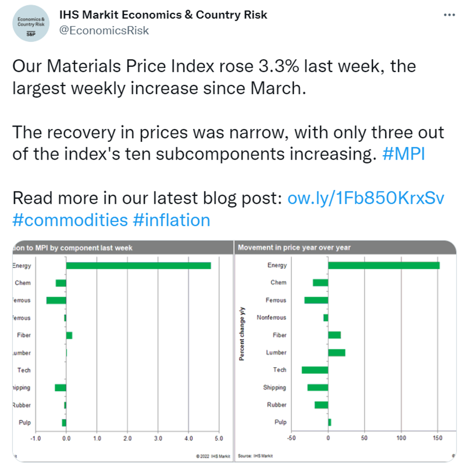Viewport: 469px width, 476px height.
Task: Click the Shipping bar in the weekly chart
Action: coord(60,388)
